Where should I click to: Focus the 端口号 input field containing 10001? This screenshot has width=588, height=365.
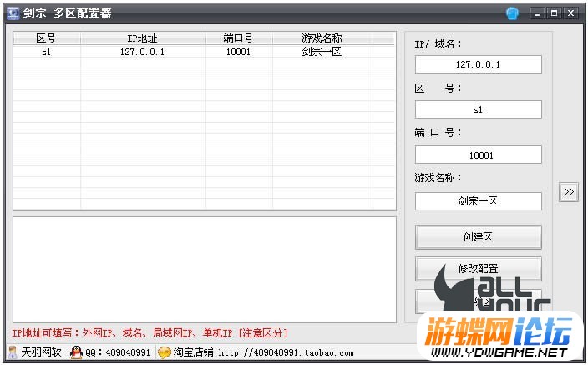click(478, 155)
